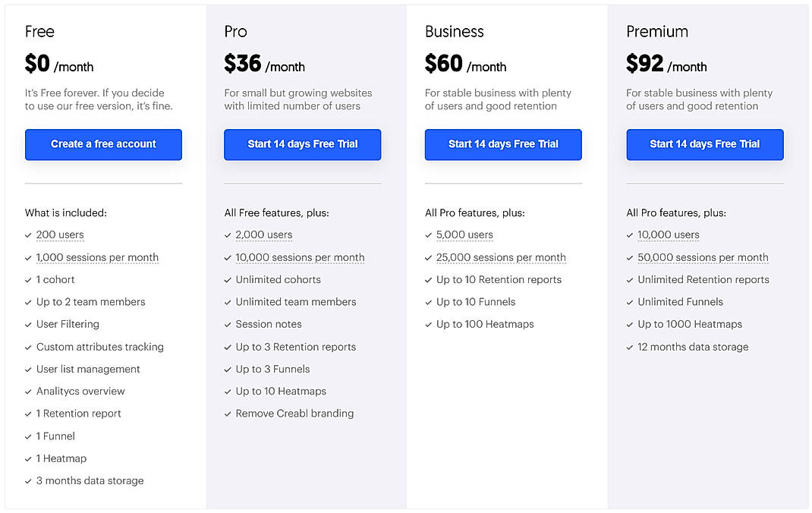This screenshot has height=513, width=812.
Task: Click the checkmark beside Unlimited cohorts
Action: click(227, 280)
